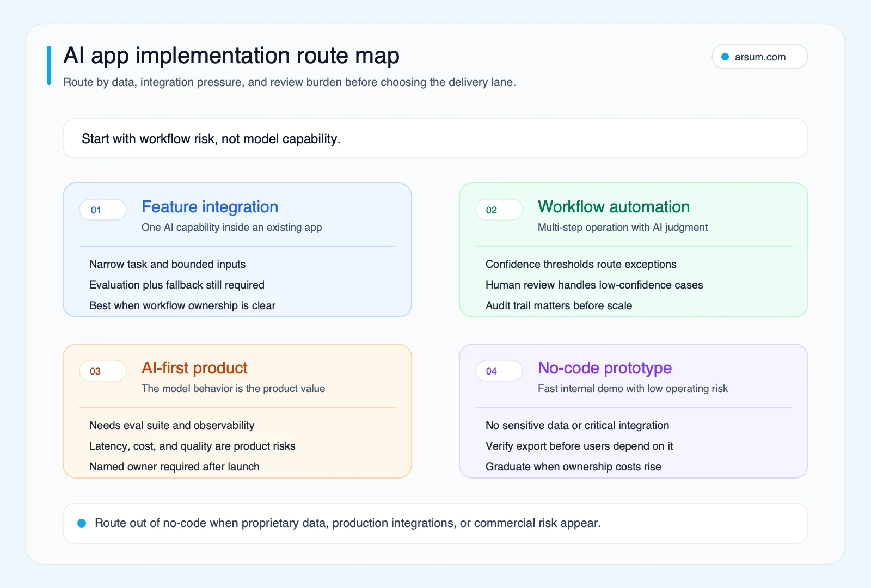
Task: Select the 'Workflow automation' heading
Action: click(x=614, y=207)
